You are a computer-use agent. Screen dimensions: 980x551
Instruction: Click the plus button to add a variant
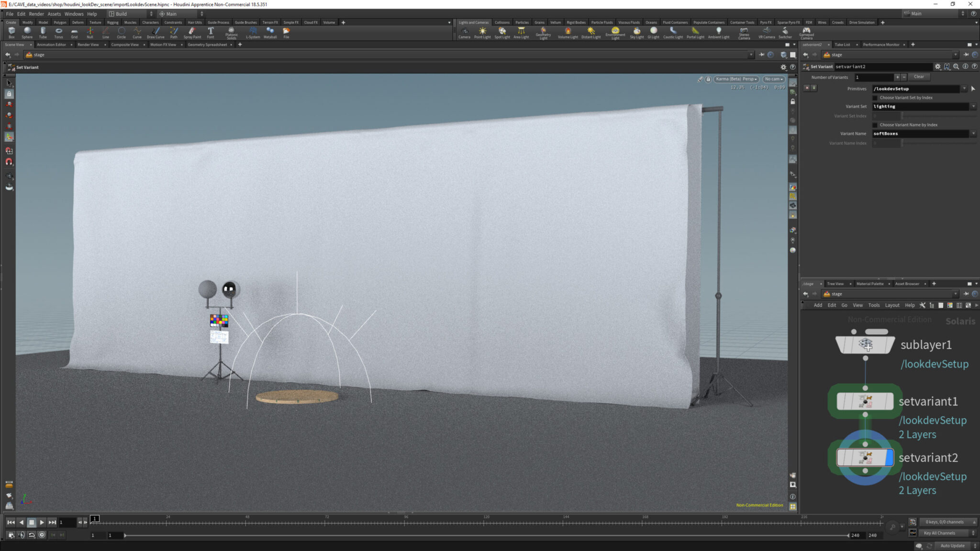pos(897,77)
